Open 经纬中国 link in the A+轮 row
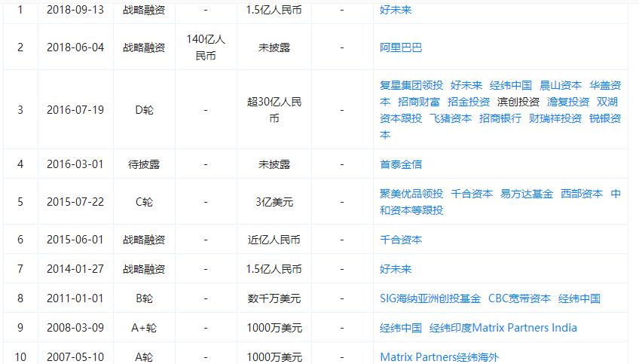 pyautogui.click(x=401, y=328)
